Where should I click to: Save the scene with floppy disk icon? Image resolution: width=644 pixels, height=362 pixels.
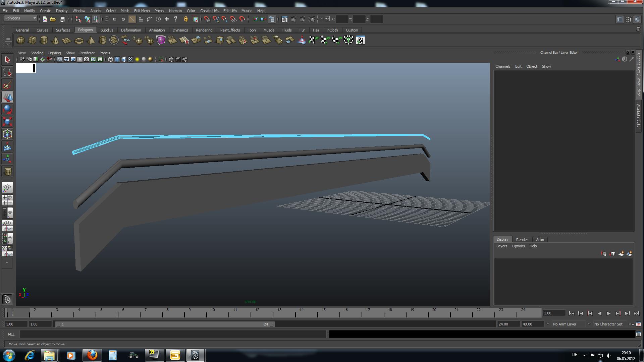[62, 19]
